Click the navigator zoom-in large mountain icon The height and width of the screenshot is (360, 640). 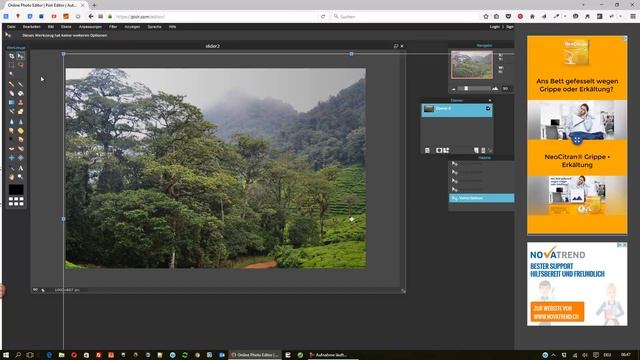tap(495, 88)
